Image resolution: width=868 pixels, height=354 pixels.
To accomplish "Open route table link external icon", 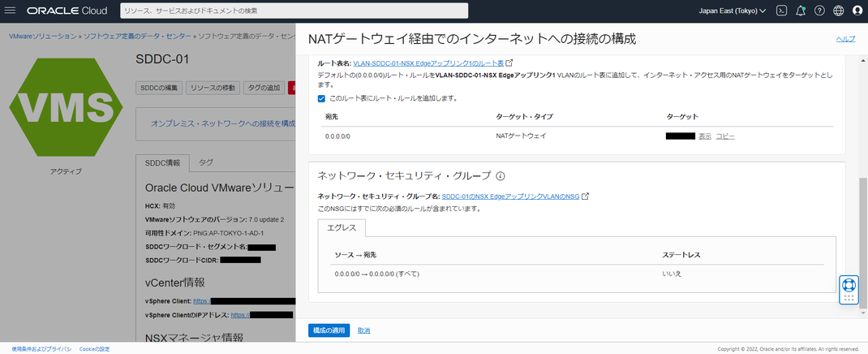I will point(509,63).
